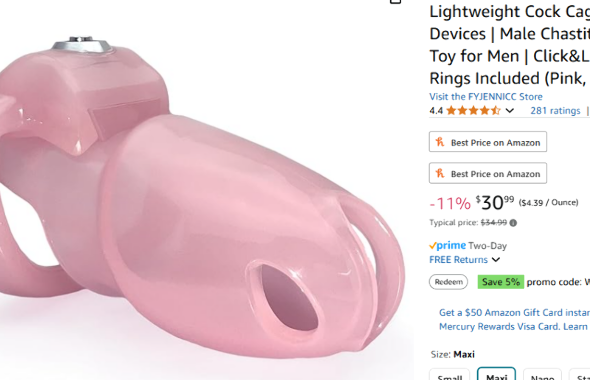Click the orange star rating icons
The width and height of the screenshot is (590, 380).
click(x=474, y=111)
